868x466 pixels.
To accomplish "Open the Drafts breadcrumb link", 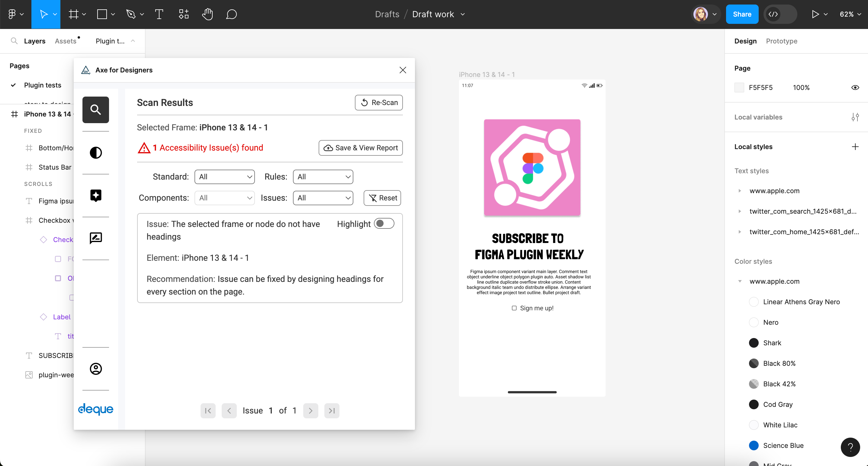I will tap(387, 14).
